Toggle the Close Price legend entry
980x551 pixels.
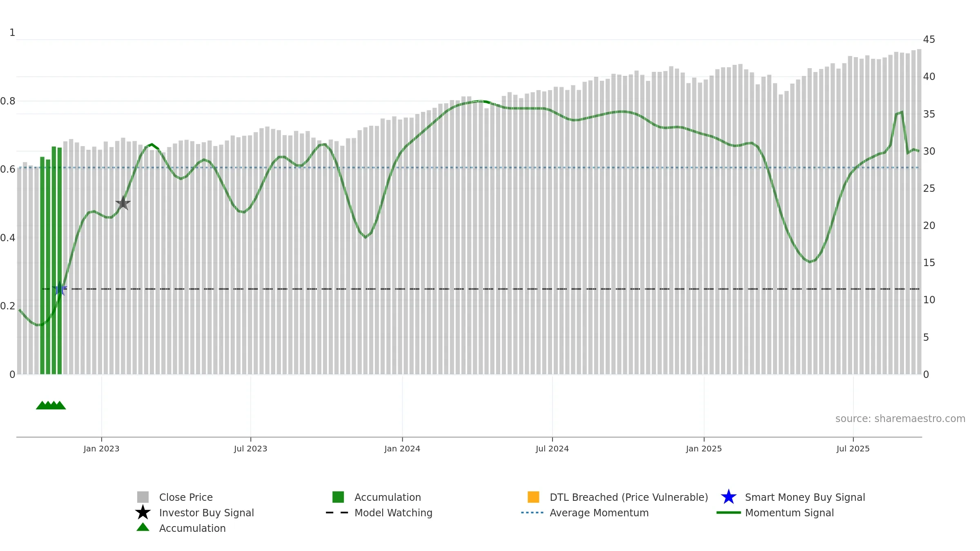click(175, 497)
